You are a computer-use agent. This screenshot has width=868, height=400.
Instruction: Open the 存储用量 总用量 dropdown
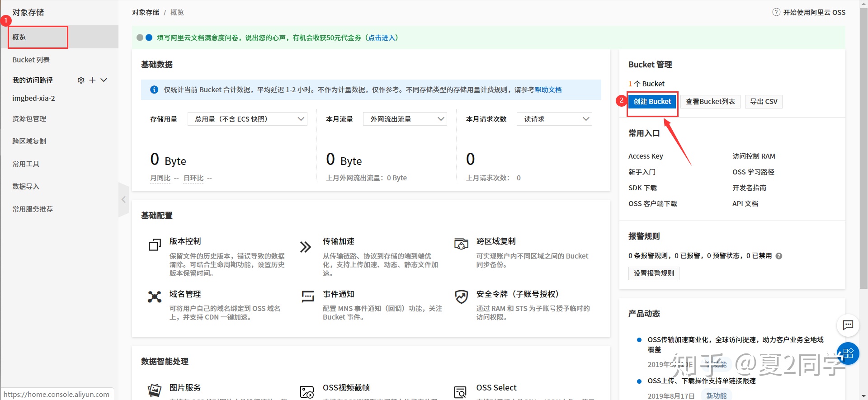coord(247,119)
